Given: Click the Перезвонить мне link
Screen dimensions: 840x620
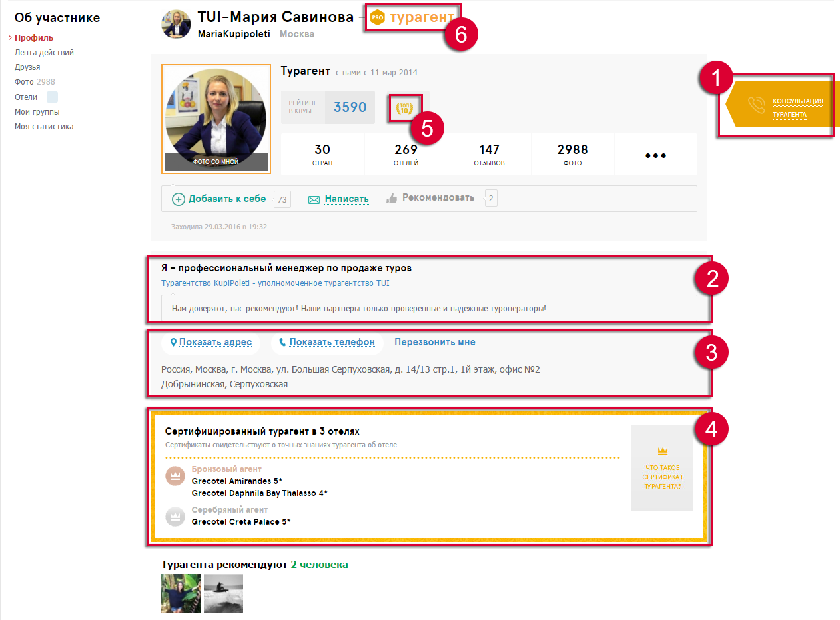Looking at the screenshot, I should coord(435,342).
